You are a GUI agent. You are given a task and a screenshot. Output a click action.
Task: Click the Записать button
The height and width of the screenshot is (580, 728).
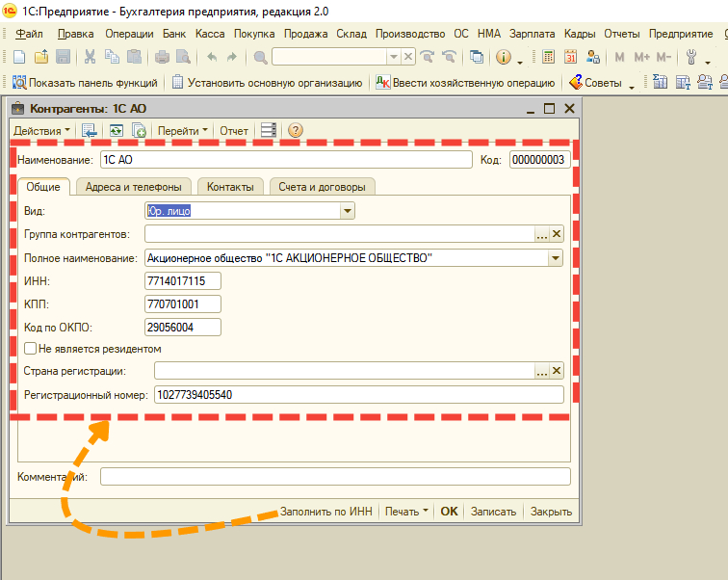[x=494, y=512]
